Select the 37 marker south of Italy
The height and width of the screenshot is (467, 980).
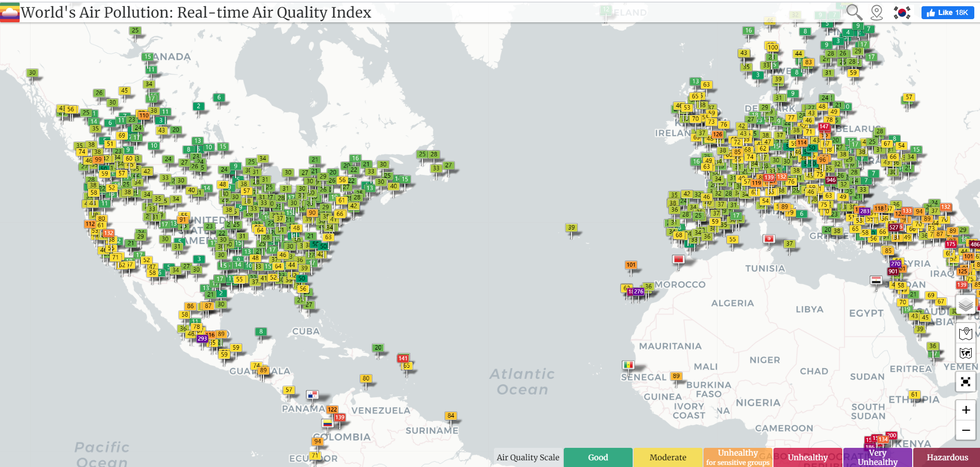click(789, 243)
